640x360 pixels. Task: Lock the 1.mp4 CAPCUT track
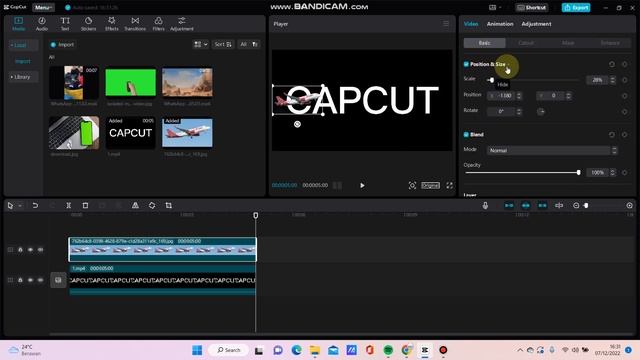tap(20, 280)
